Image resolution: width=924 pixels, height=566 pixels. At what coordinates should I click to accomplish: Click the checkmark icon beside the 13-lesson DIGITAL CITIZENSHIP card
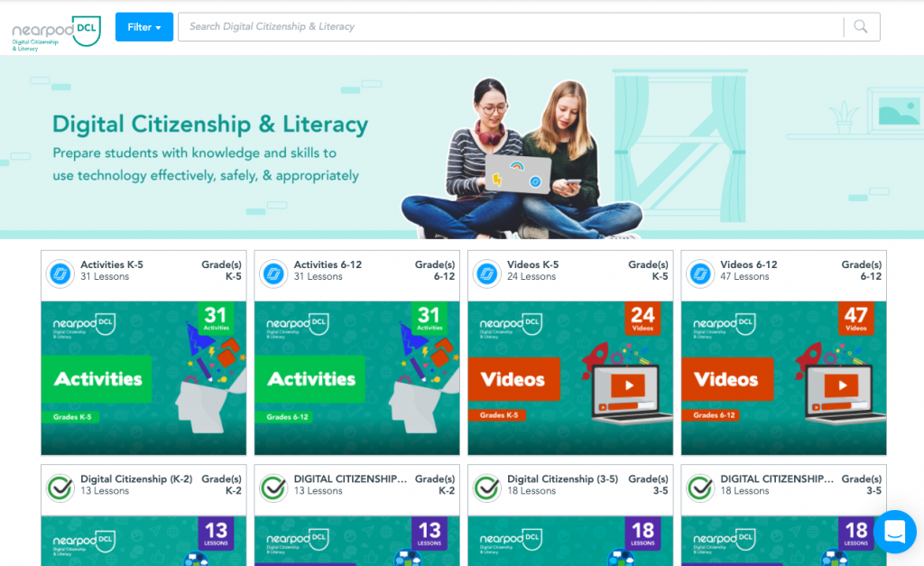[274, 487]
